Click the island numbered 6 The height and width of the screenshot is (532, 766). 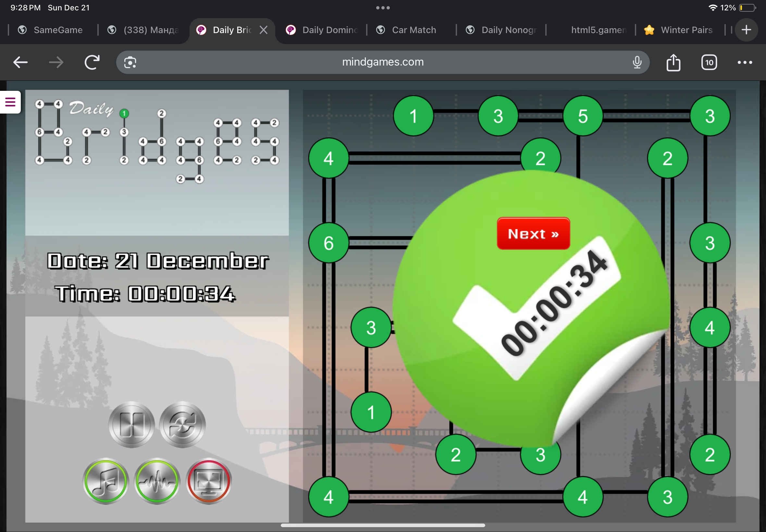[x=328, y=243]
